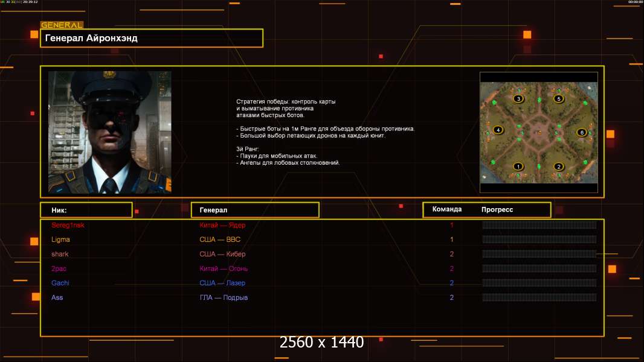Viewport: 644px width, 362px height.
Task: Click the Команда column header
Action: click(x=447, y=209)
